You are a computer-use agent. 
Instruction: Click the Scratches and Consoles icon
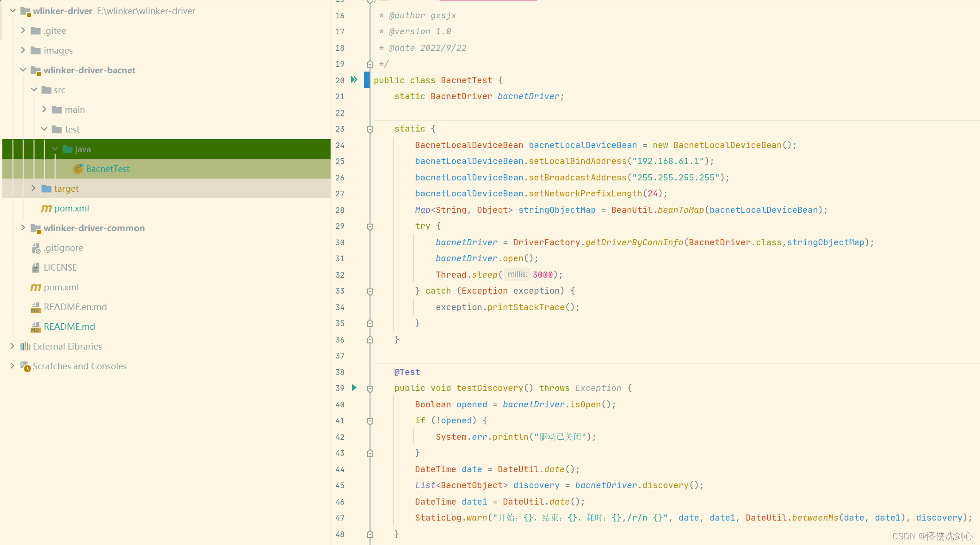[x=25, y=366]
